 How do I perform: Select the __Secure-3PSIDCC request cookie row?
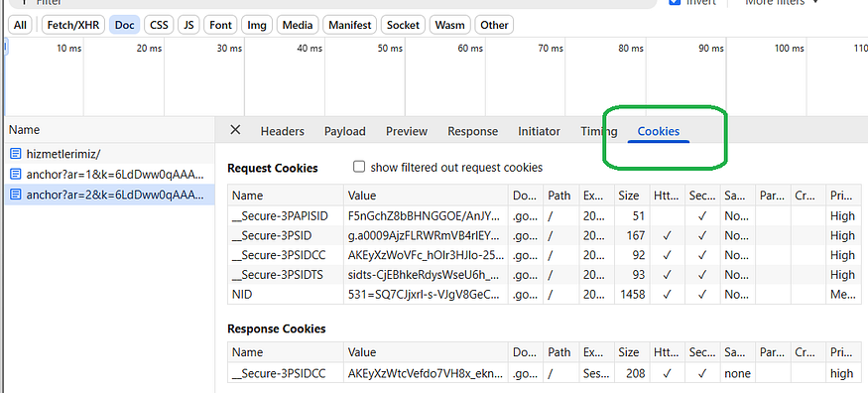[x=545, y=255]
